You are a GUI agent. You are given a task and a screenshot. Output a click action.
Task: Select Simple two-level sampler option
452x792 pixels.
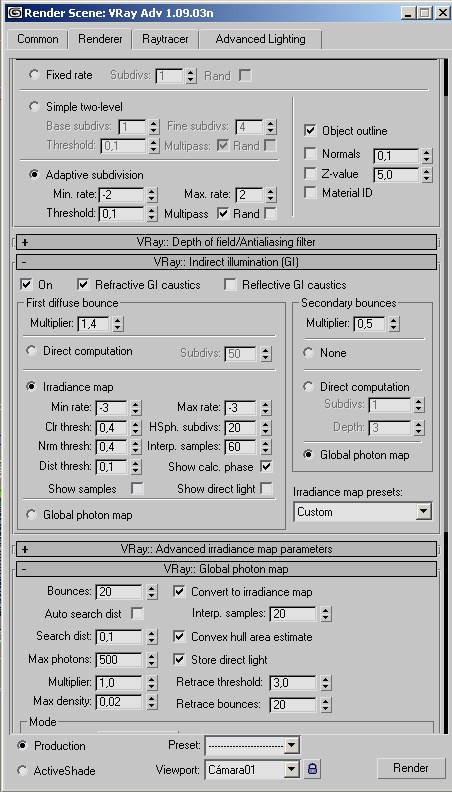point(34,107)
